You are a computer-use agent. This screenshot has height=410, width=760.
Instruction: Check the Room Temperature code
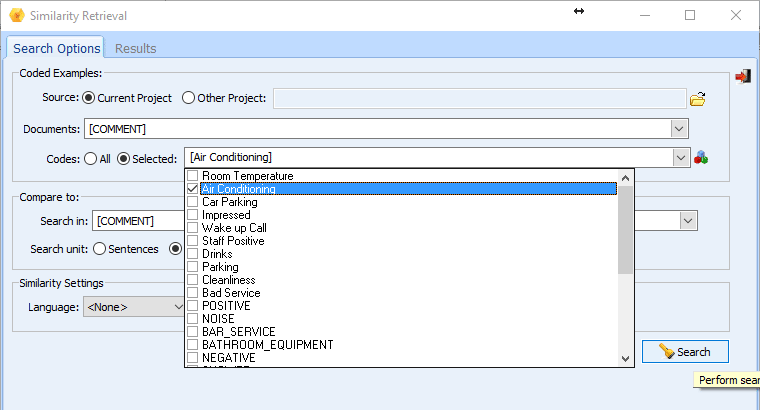pos(193,176)
